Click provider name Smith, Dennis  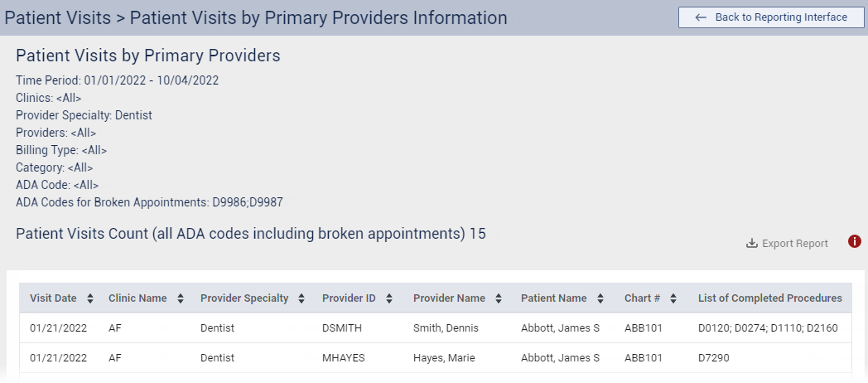click(x=446, y=328)
